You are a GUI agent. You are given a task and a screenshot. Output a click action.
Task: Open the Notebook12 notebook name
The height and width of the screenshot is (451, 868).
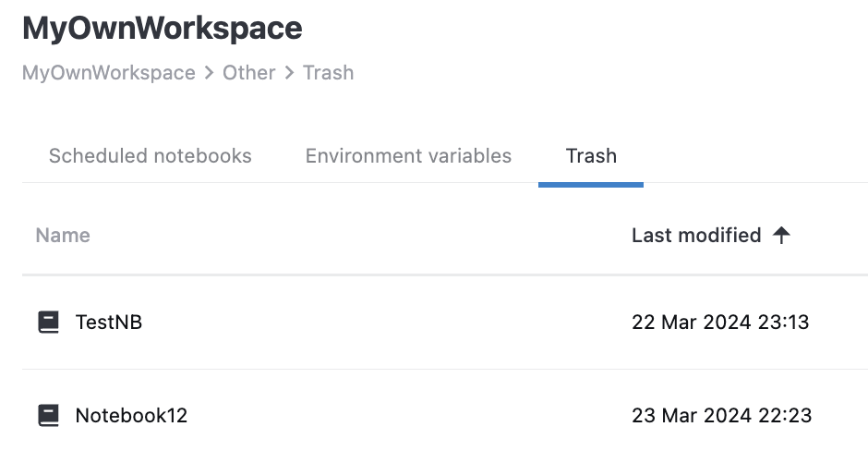[131, 416]
